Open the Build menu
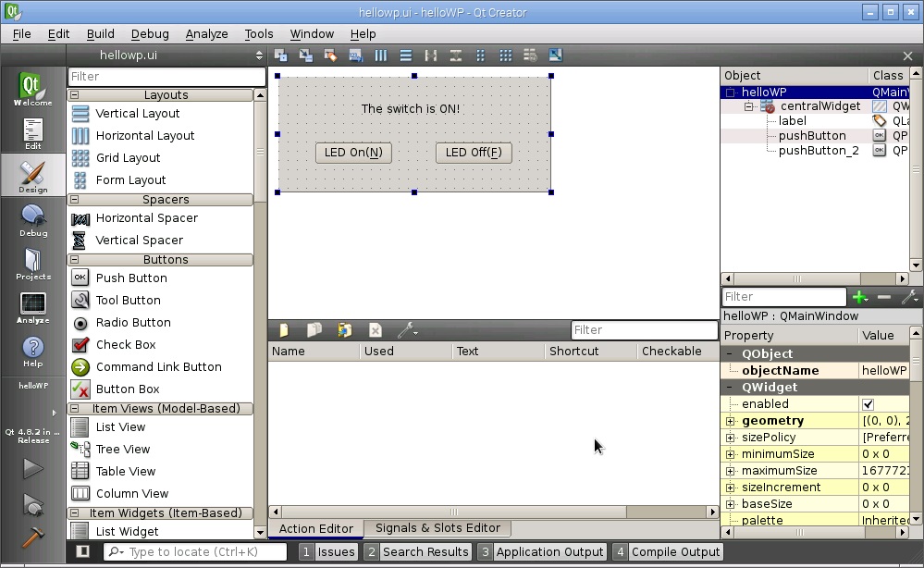924x568 pixels. (101, 33)
